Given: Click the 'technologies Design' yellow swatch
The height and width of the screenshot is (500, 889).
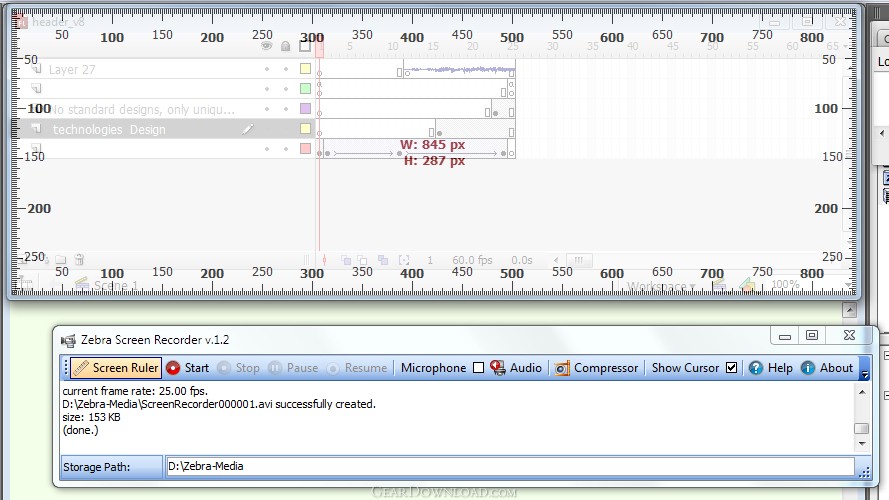Looking at the screenshot, I should click(x=305, y=128).
